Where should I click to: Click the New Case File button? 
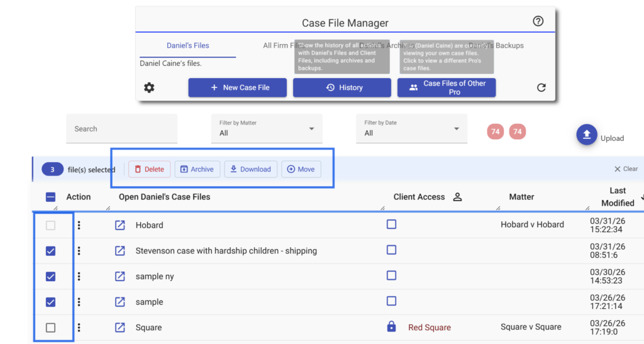237,87
